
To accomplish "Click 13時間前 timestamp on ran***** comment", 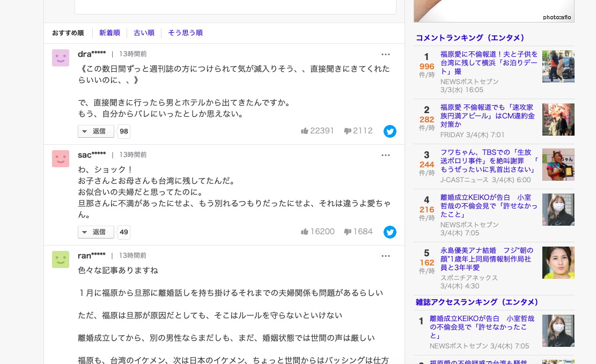I will pos(133,255).
